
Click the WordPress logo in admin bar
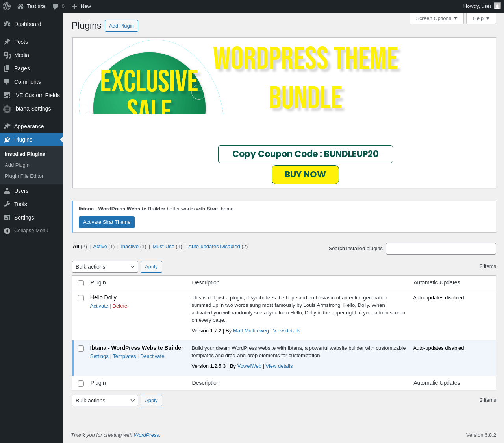pos(7,6)
